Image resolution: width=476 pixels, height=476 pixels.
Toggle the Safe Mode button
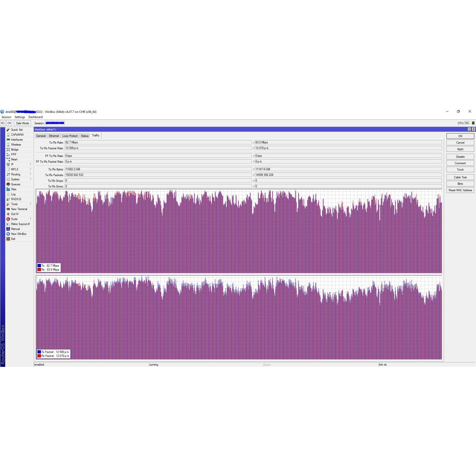(22, 123)
